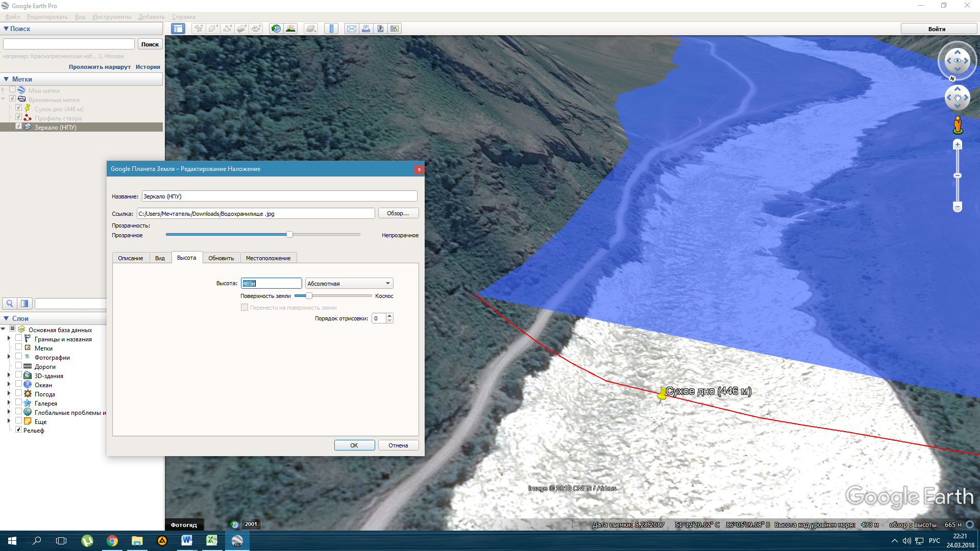Toggle Мои метки checkbox

pos(13,90)
